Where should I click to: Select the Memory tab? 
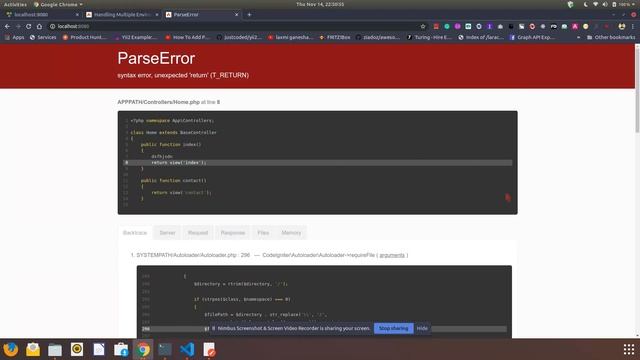click(291, 233)
